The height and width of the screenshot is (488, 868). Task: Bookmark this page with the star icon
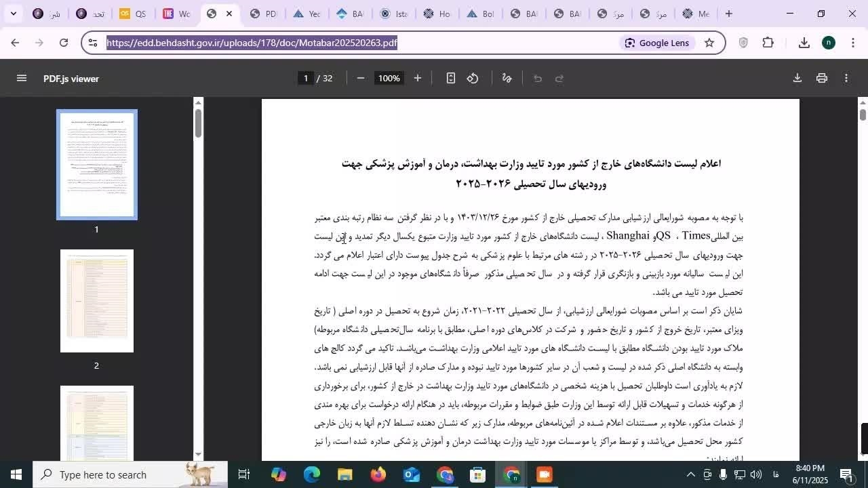click(709, 43)
